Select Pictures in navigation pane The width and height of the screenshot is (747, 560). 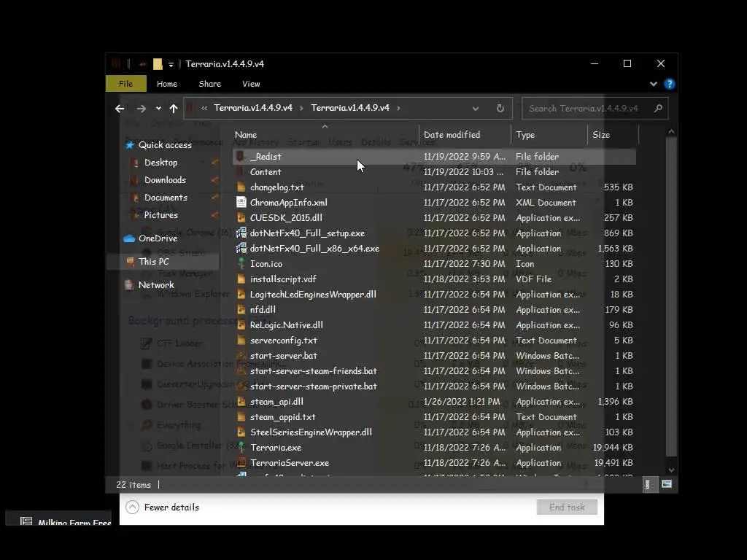(x=161, y=215)
